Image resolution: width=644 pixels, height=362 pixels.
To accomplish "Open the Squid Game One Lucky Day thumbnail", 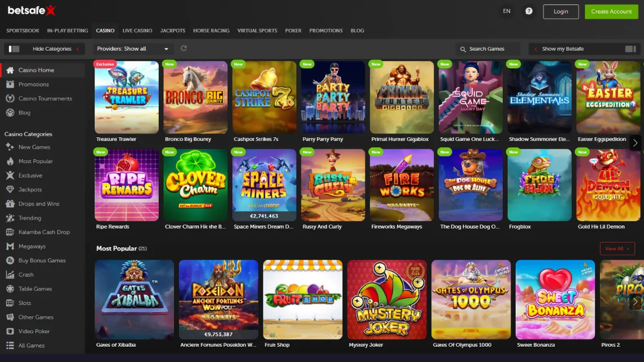I will (x=471, y=97).
